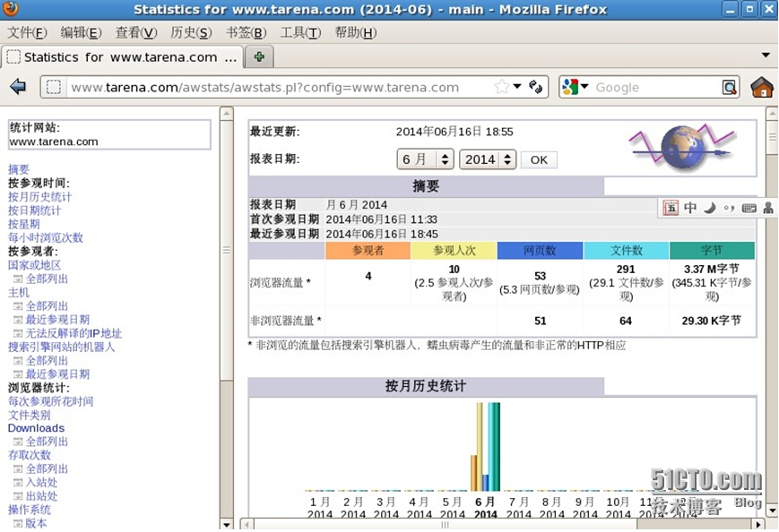Image resolution: width=779 pixels, height=532 pixels.
Task: Click list icon beside 版本
Action: (x=18, y=523)
